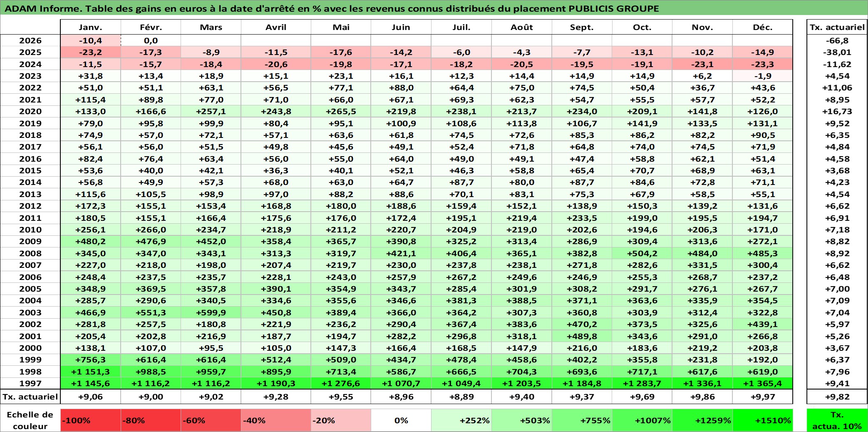868x432 pixels.
Task: Select the 'Juil.' column header
Action: pos(461,27)
